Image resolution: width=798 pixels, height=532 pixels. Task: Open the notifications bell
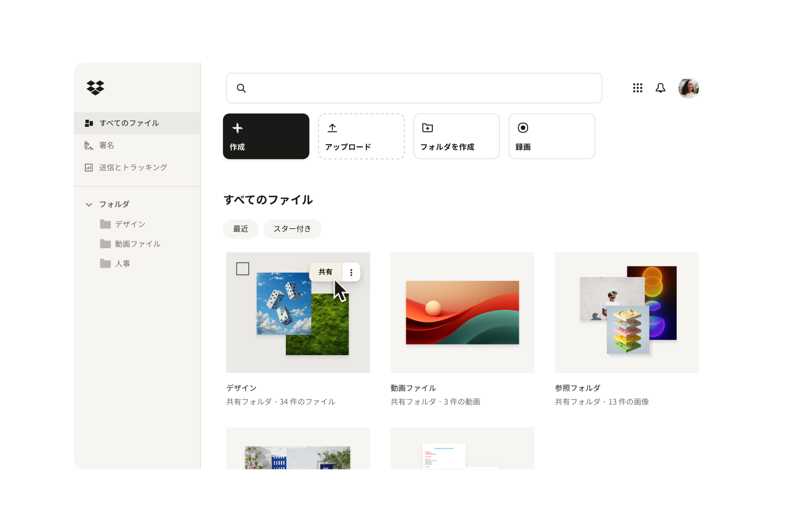point(660,88)
